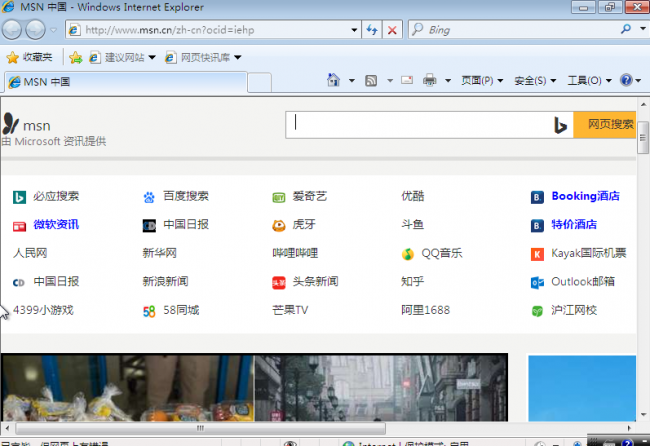
Task: Click the Home icon in command bar
Action: [x=333, y=80]
